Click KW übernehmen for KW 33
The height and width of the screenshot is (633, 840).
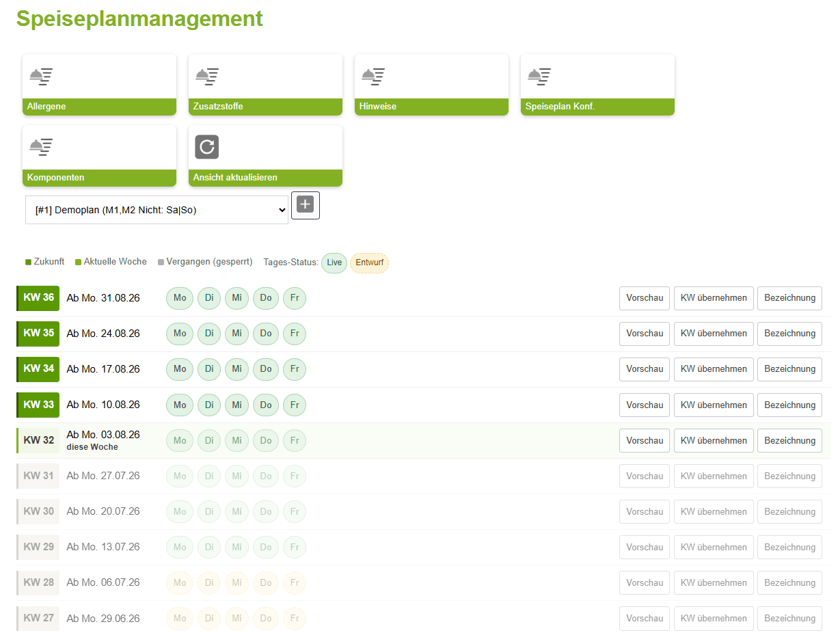point(714,405)
